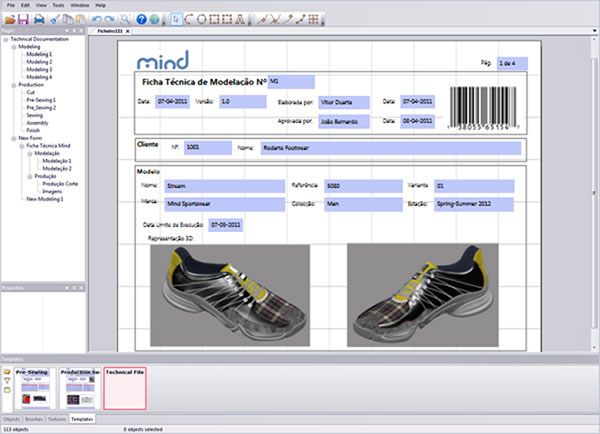
Task: Open the Help menu
Action: [101, 5]
